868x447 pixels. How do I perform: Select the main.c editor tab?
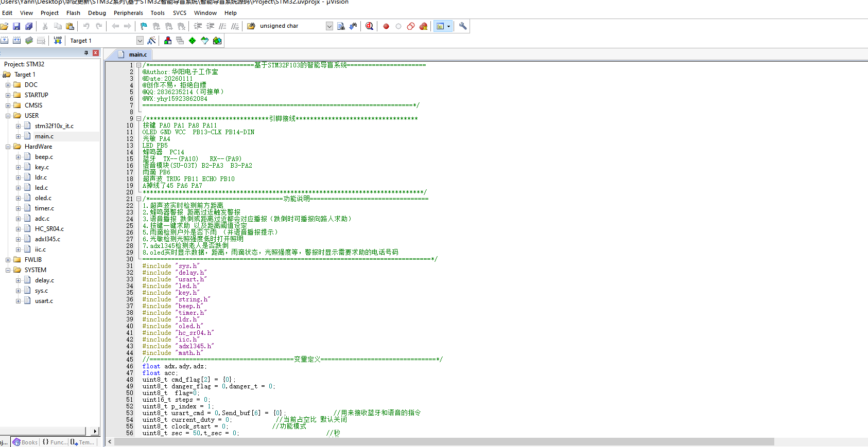click(133, 55)
